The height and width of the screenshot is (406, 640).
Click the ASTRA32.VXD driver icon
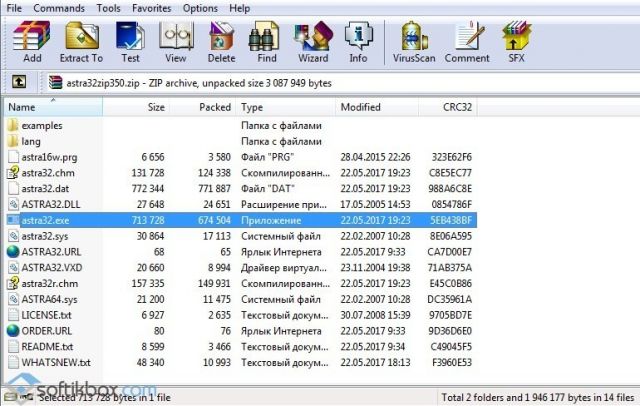pos(13,268)
